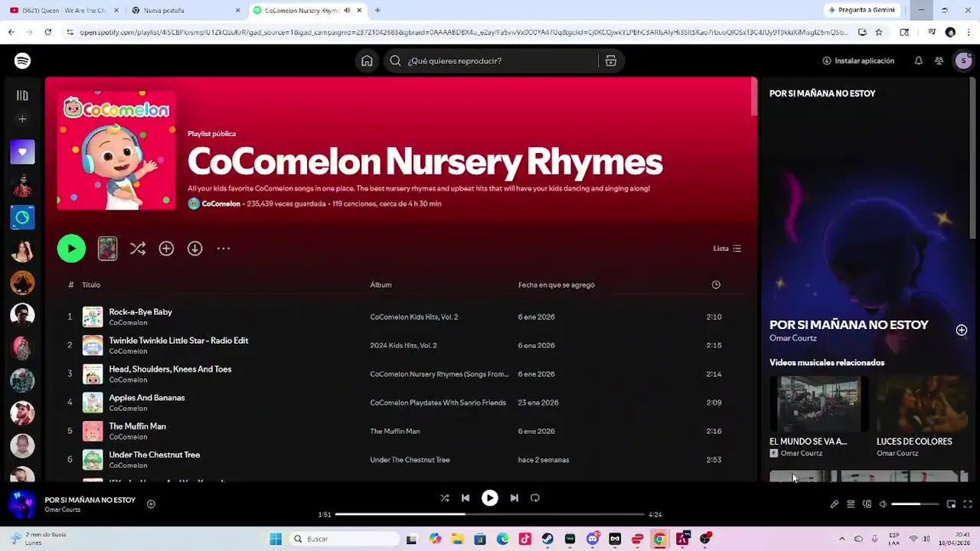Seek within the song progress bar

490,514
